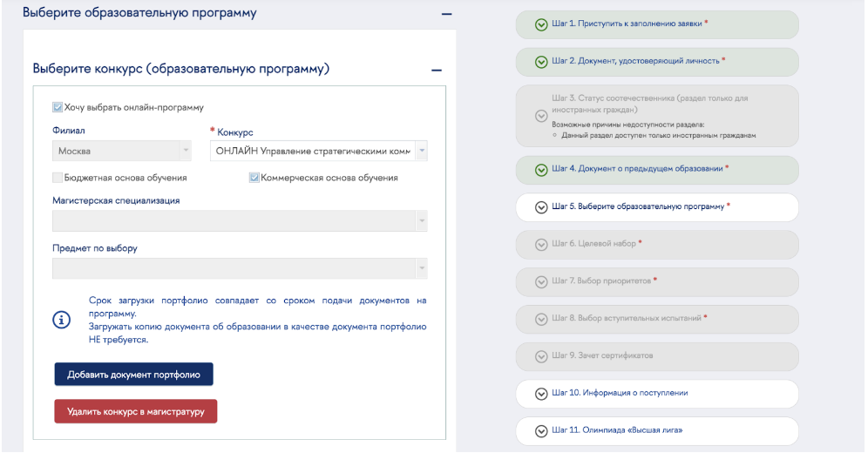Toggle 'Коммерческая основа обучения' checkbox

[x=254, y=178]
